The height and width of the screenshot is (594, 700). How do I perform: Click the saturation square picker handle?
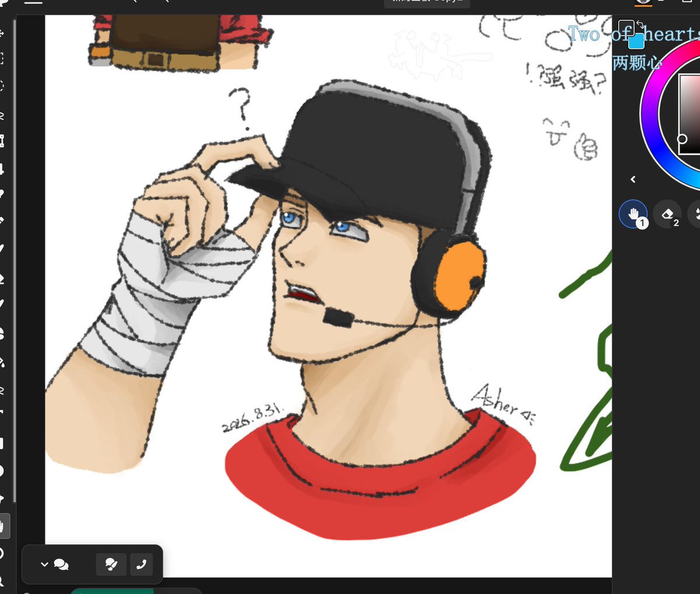681,139
